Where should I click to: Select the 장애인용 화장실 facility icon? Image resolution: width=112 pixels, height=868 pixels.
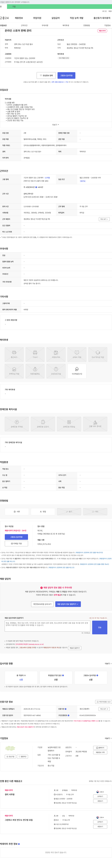coord(69,424)
